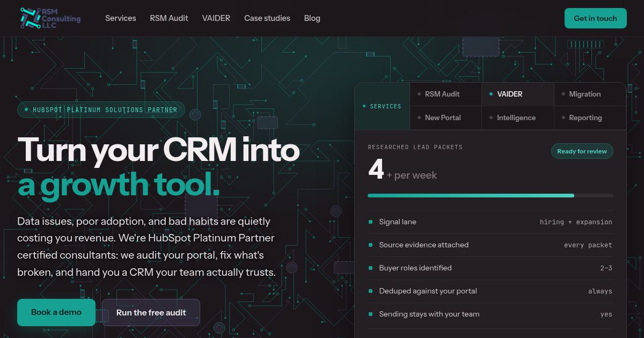Click the 'hiring + expansion' value
Viewport: 644px width, 338px height.
click(x=576, y=222)
